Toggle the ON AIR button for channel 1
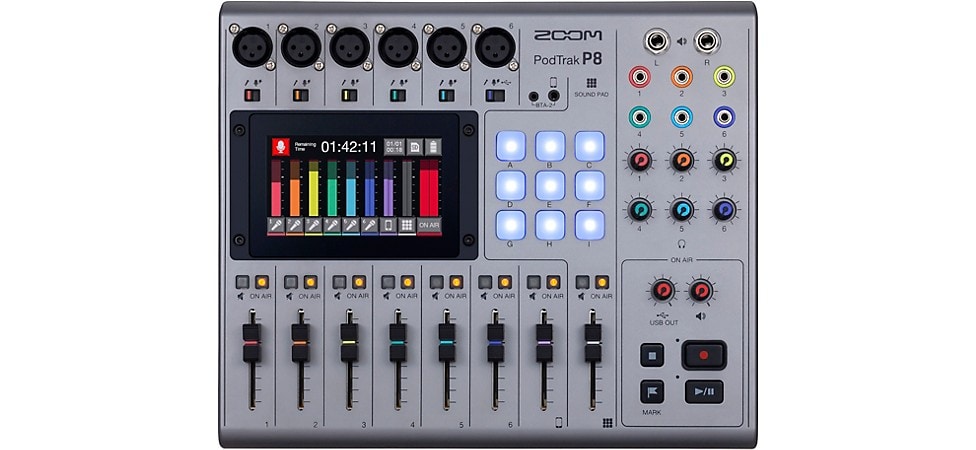Screen dimensions: 976x450 tap(261, 282)
